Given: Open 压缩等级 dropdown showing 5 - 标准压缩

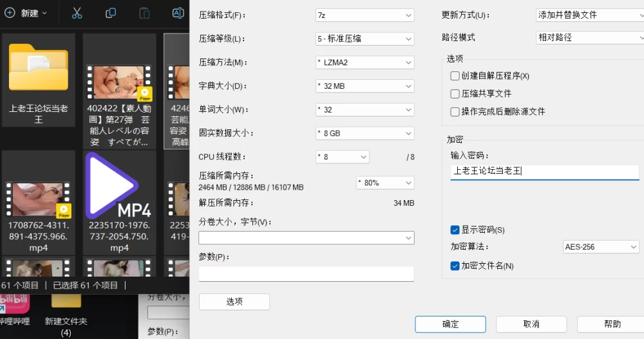Looking at the screenshot, I should [x=365, y=39].
